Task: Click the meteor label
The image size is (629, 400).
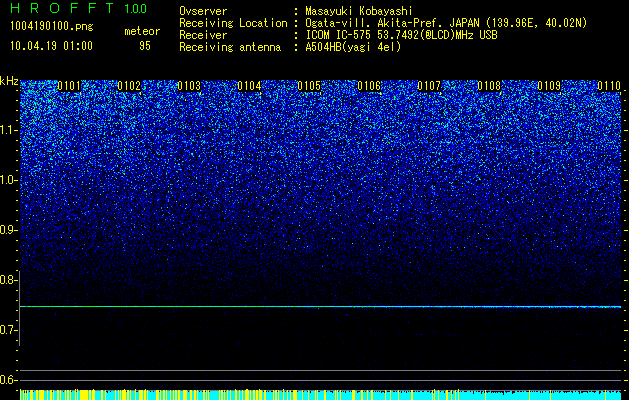Action: point(142,31)
